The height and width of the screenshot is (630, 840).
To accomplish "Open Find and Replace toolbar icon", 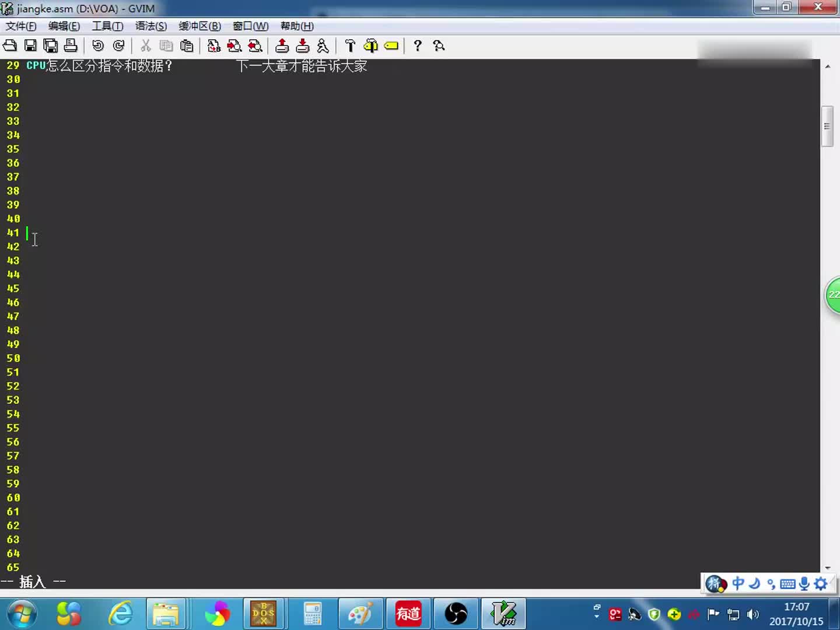I will [x=214, y=45].
